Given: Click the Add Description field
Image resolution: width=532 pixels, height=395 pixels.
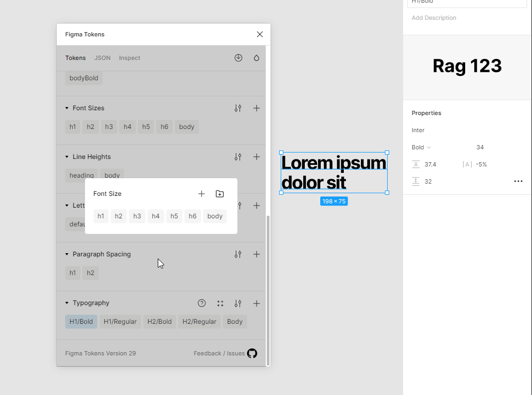Looking at the screenshot, I should point(434,18).
